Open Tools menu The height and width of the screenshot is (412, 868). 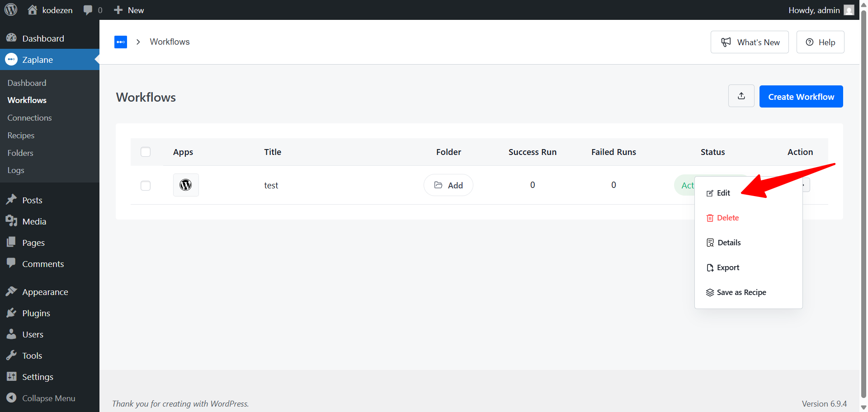coord(50,356)
